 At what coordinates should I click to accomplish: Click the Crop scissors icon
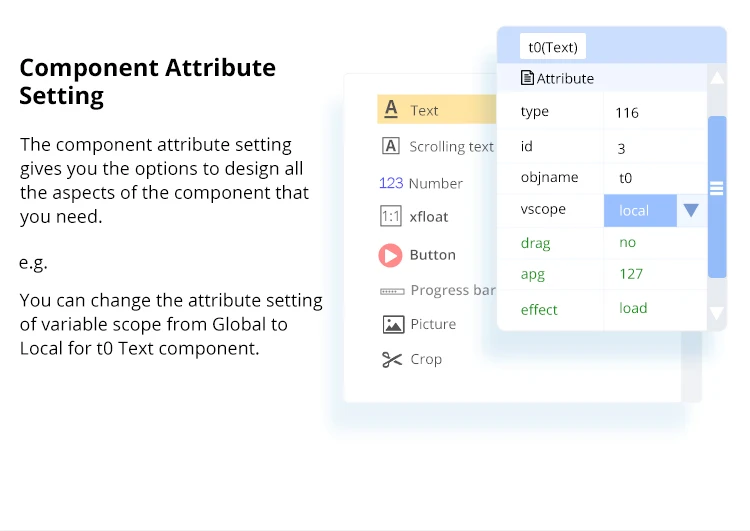pos(392,359)
